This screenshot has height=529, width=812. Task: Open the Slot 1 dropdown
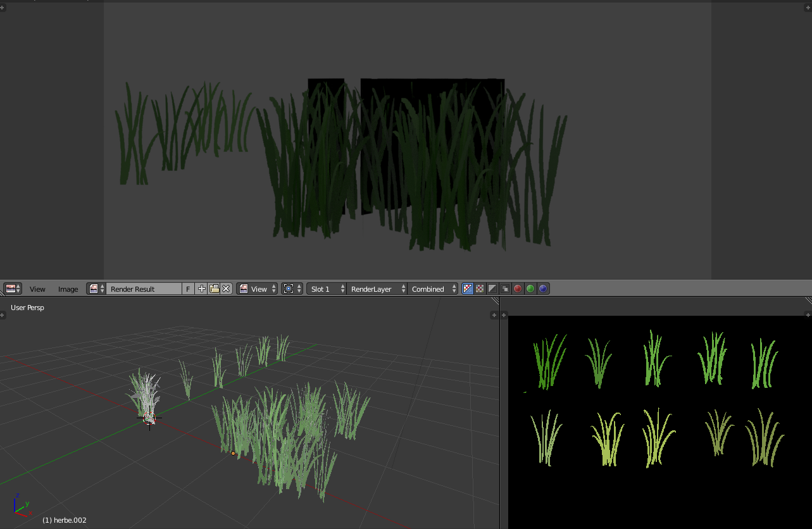(x=327, y=289)
